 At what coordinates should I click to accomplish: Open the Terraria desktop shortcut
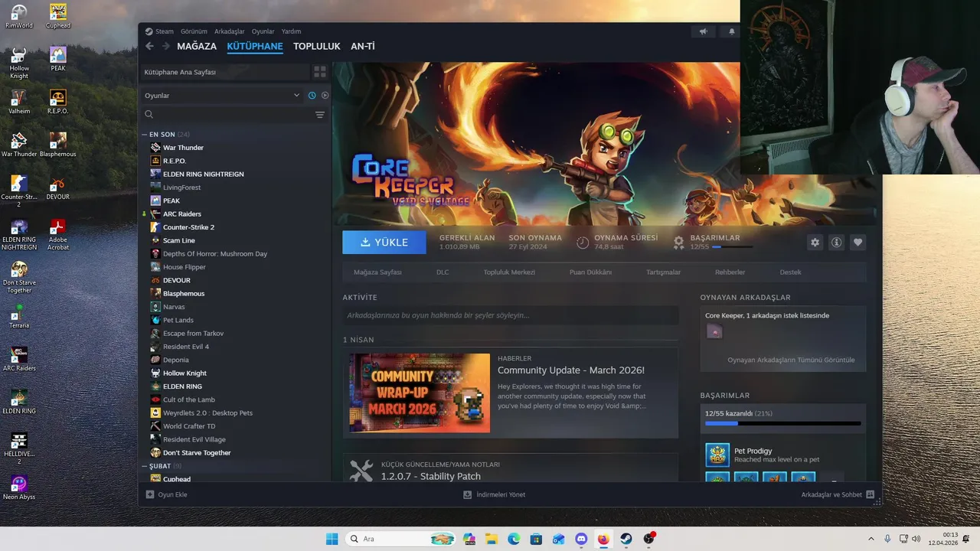[19, 317]
